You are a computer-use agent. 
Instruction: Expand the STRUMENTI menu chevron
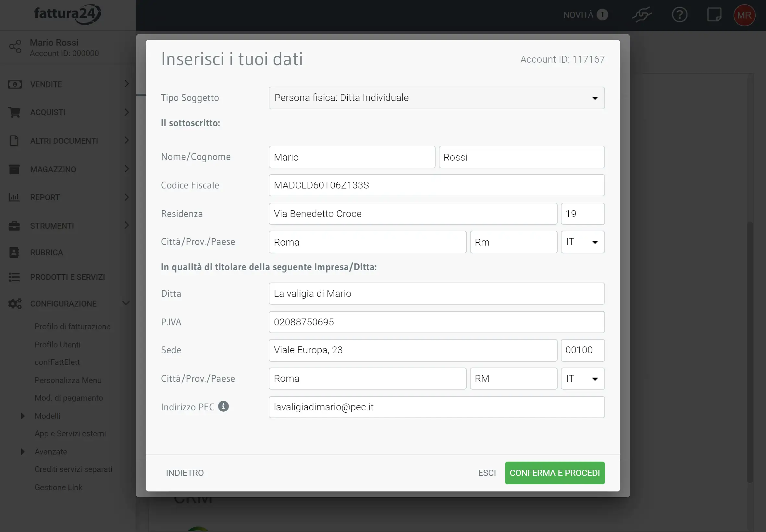tap(126, 225)
